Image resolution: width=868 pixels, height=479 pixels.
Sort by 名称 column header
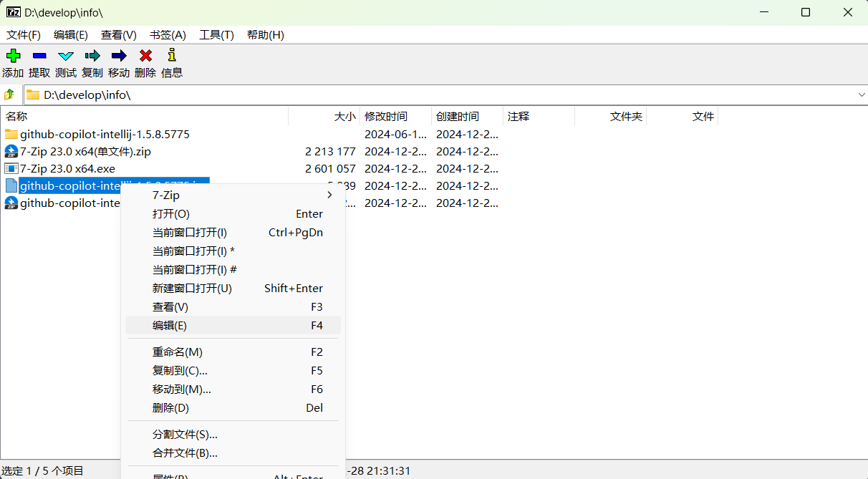[145, 116]
